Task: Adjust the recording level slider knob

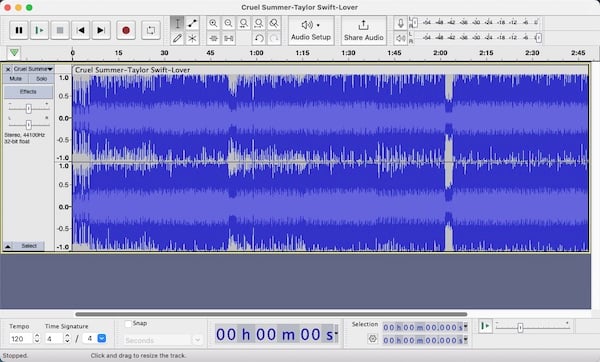Action: point(415,23)
